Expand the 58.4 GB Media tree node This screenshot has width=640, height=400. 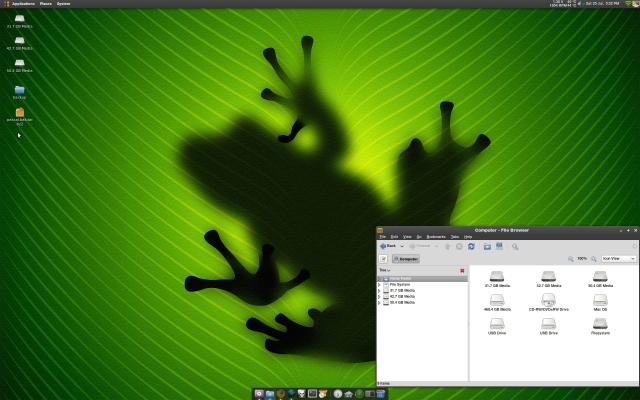379,303
